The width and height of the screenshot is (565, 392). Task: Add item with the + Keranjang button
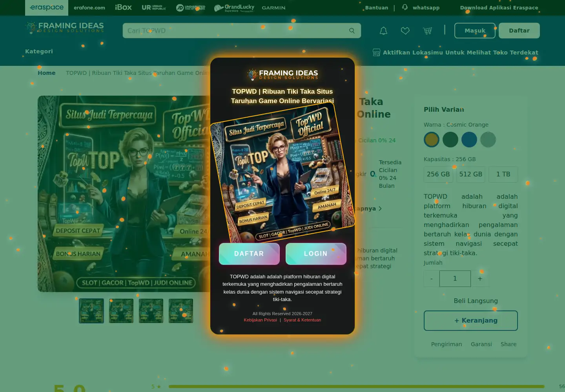click(471, 321)
